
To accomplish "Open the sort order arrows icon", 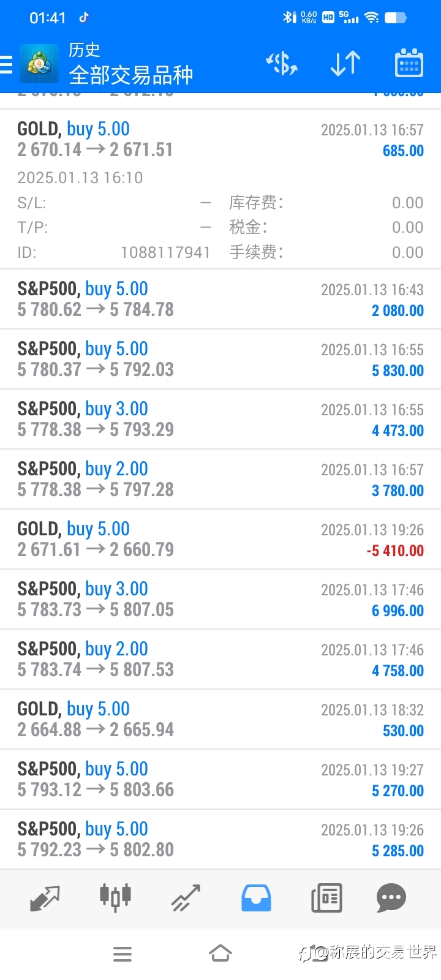I will pos(345,64).
